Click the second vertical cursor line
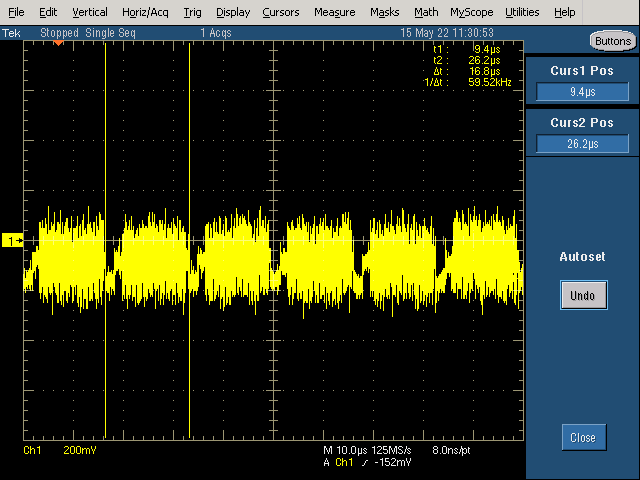This screenshot has height=480, width=640. (x=189, y=241)
